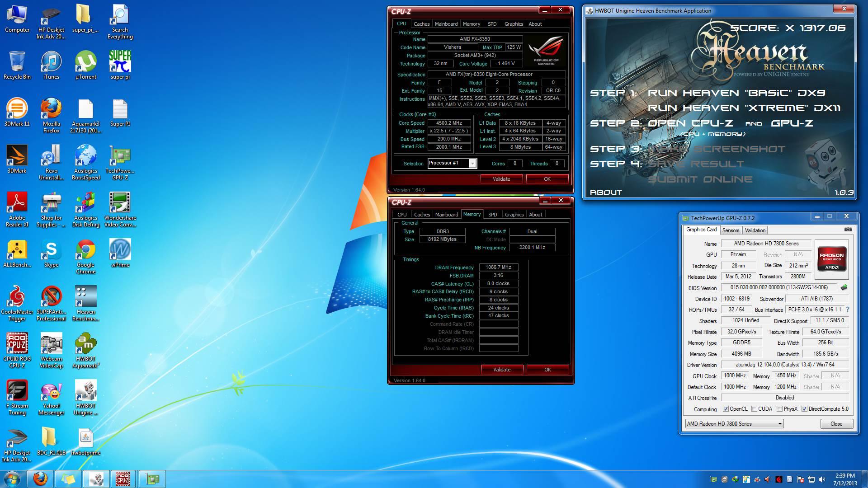
Task: Click Run Heaven "Basic" DX9 link
Action: (736, 93)
